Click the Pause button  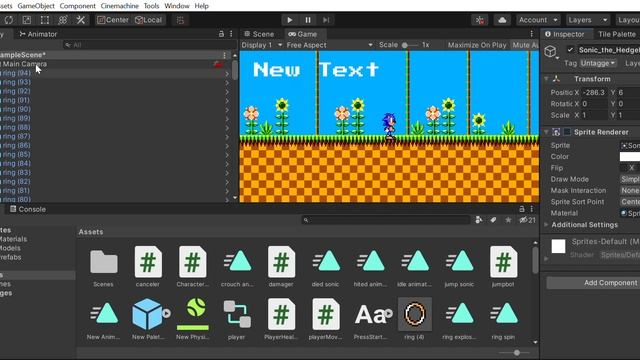point(308,20)
